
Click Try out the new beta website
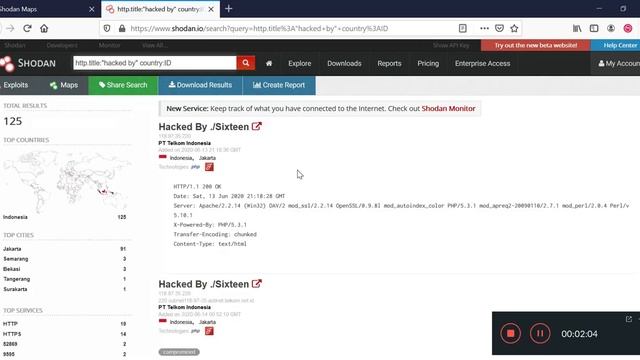[x=536, y=45]
